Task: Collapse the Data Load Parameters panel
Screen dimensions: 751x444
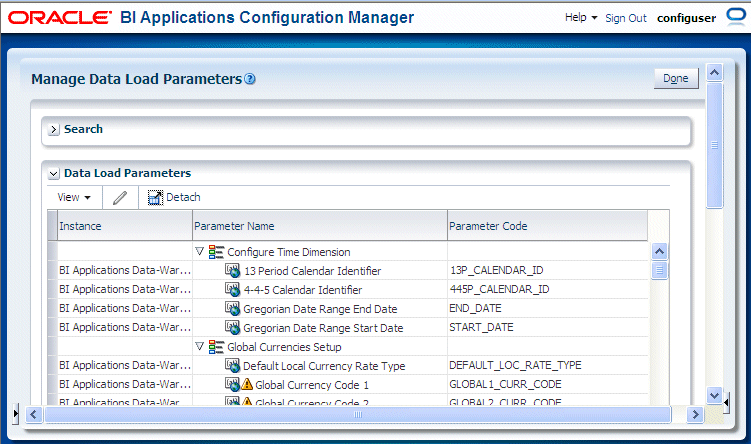Action: [x=54, y=173]
